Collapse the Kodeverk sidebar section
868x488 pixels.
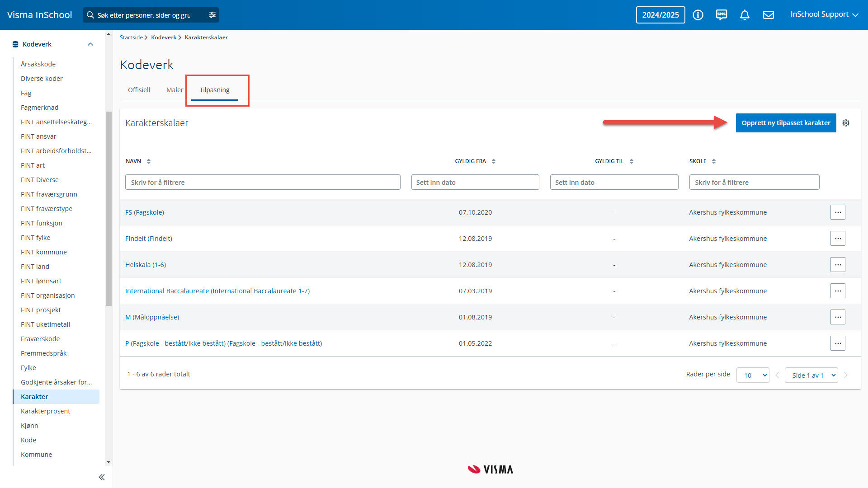[90, 44]
